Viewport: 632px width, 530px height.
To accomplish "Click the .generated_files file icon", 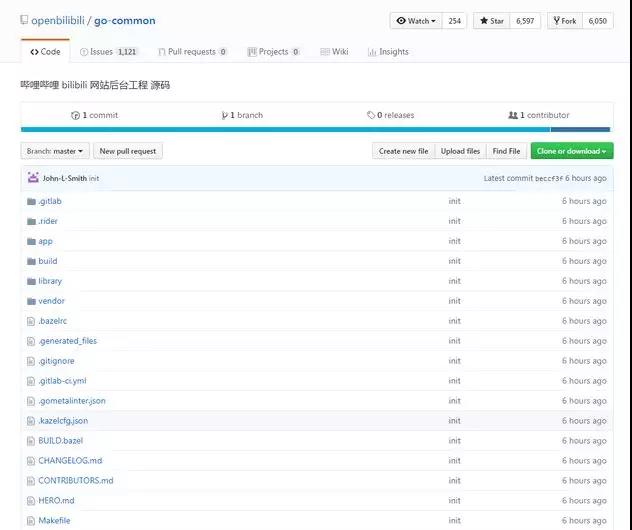I will pos(31,341).
